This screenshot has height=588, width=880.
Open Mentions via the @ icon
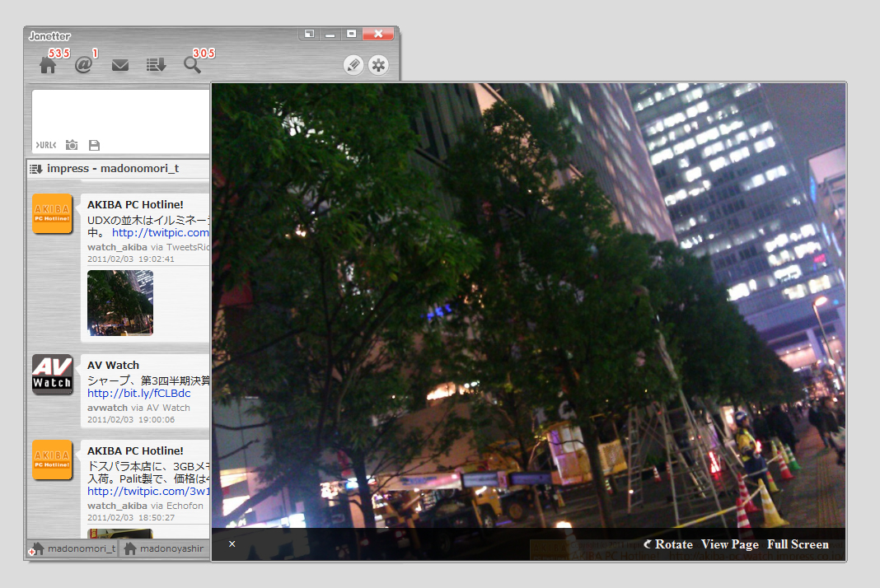[x=83, y=64]
